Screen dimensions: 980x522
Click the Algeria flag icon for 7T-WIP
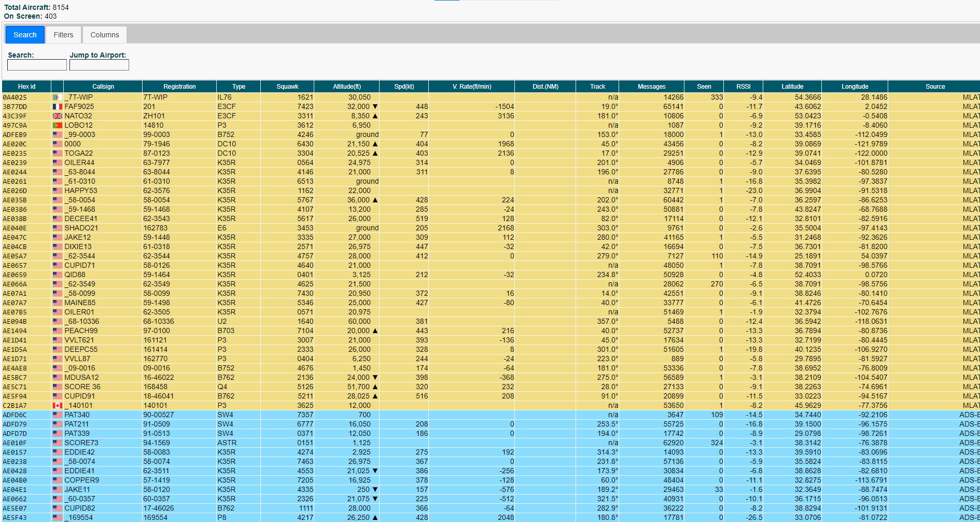[57, 98]
